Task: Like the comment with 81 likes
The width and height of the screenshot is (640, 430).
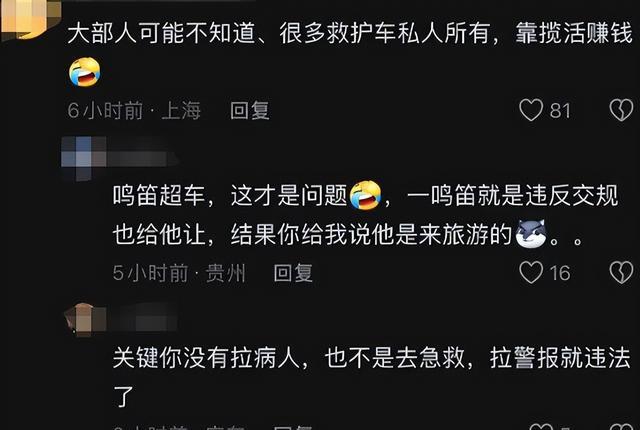Action: [x=531, y=110]
